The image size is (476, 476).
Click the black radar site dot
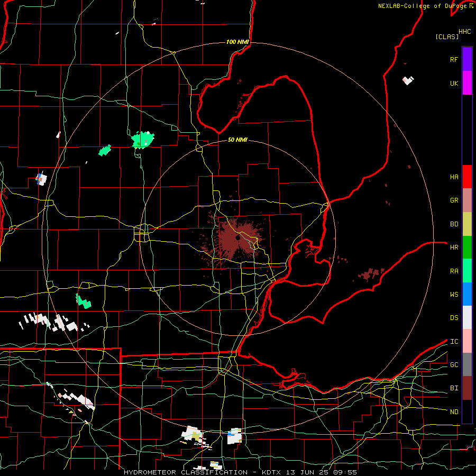point(238,237)
